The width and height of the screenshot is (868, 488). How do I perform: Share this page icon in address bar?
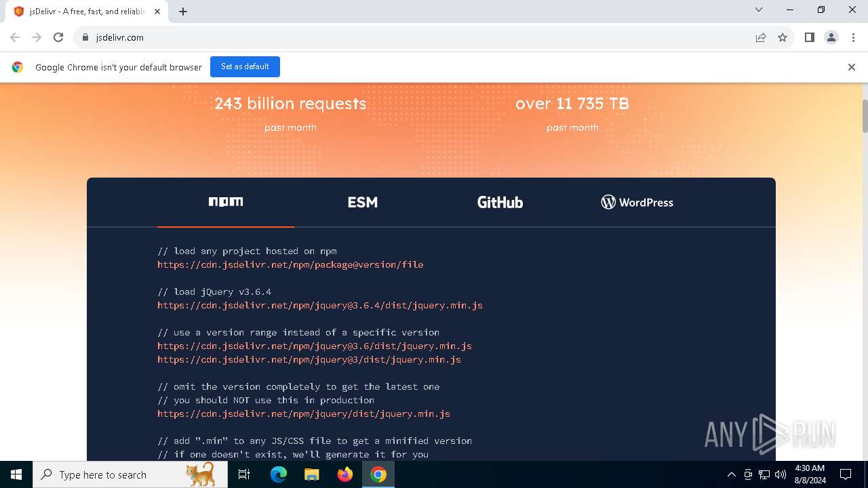point(761,37)
